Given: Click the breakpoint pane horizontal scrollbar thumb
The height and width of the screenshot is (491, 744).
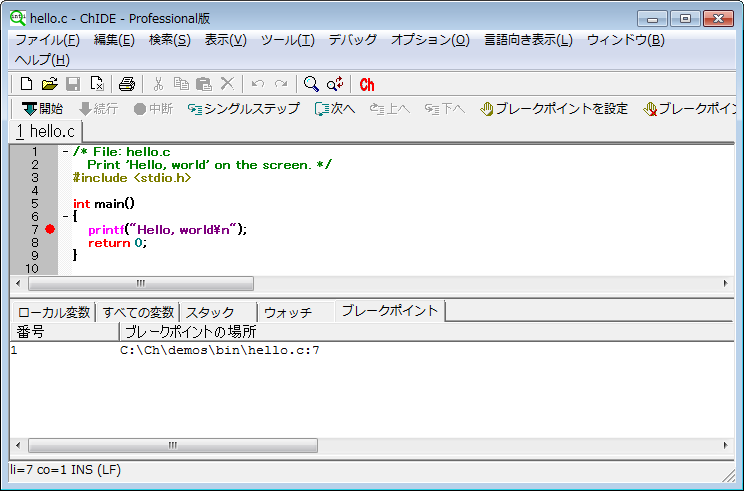Looking at the screenshot, I should (x=173, y=445).
